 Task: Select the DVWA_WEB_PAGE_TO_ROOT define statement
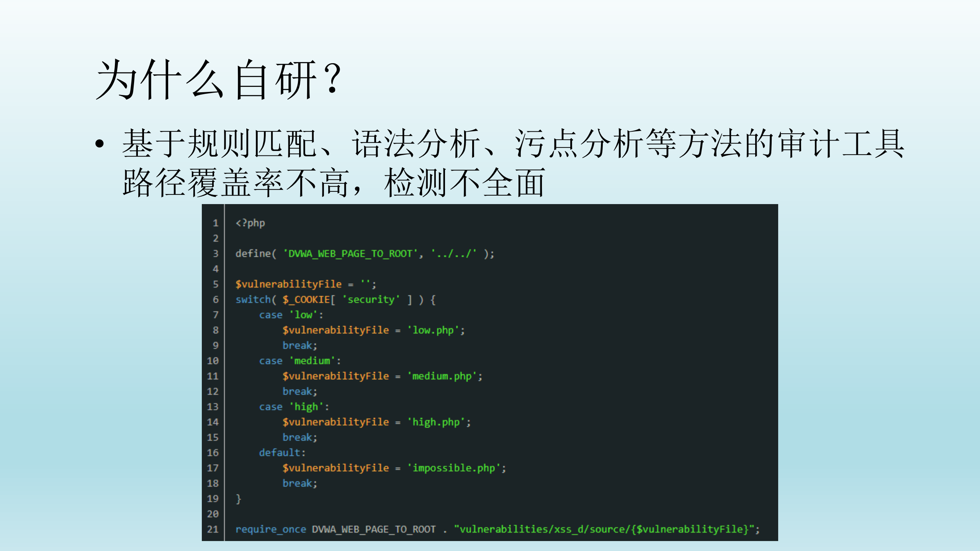(x=364, y=253)
